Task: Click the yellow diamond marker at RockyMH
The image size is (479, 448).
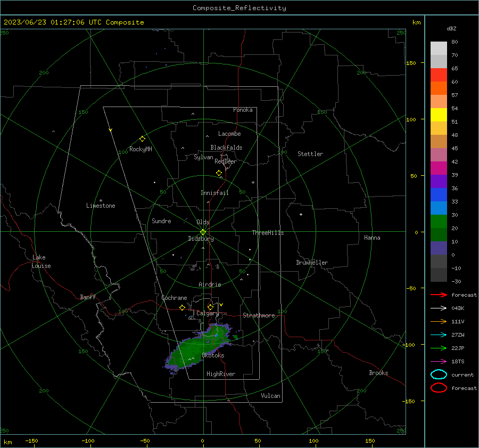Action: 142,139
